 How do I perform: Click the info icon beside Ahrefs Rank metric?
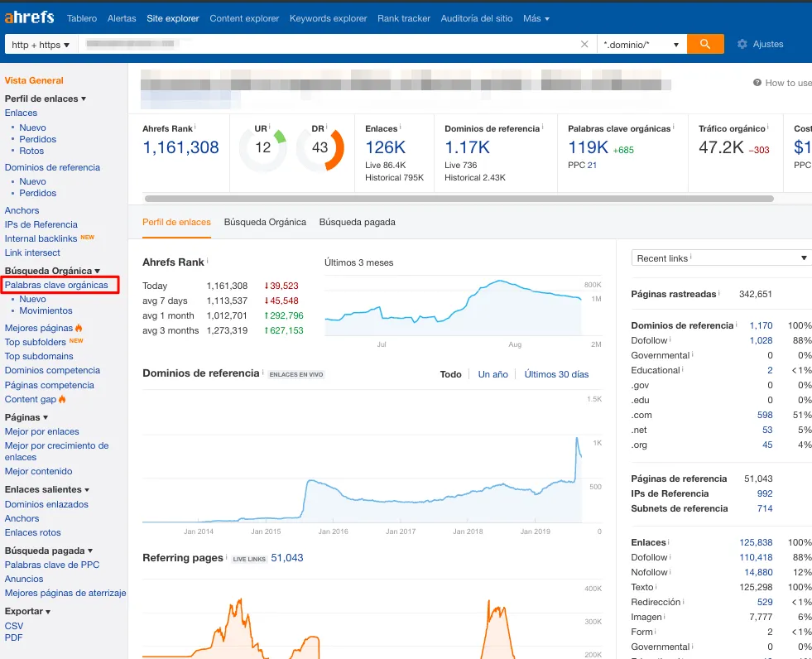point(195,127)
